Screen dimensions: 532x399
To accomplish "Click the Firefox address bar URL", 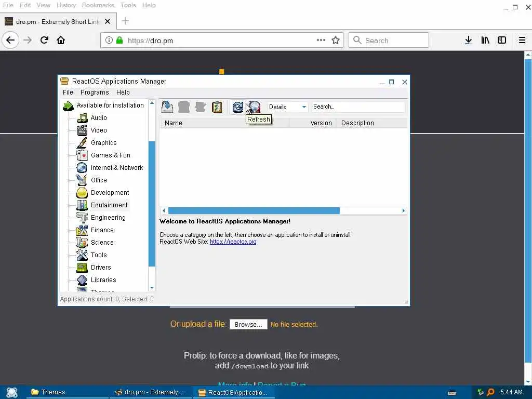I will pos(150,41).
